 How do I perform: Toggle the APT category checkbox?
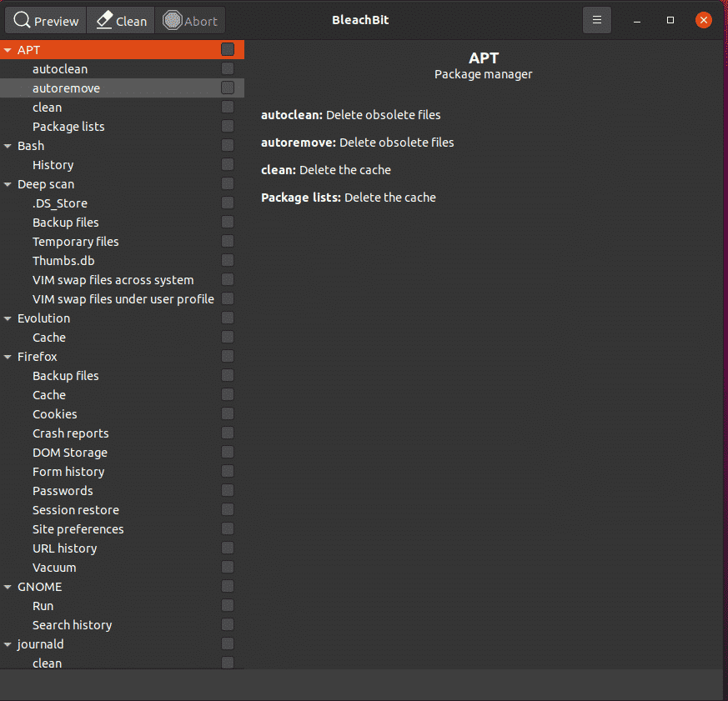click(x=228, y=50)
